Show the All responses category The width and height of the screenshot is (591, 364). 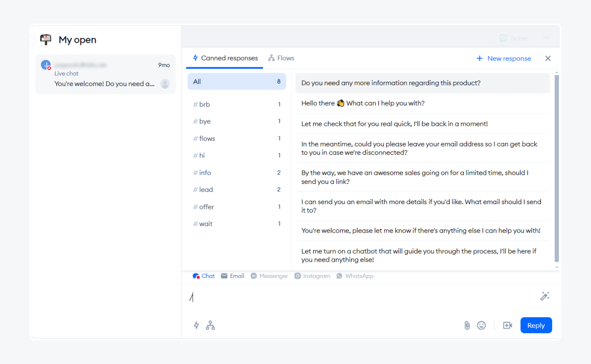pyautogui.click(x=236, y=82)
